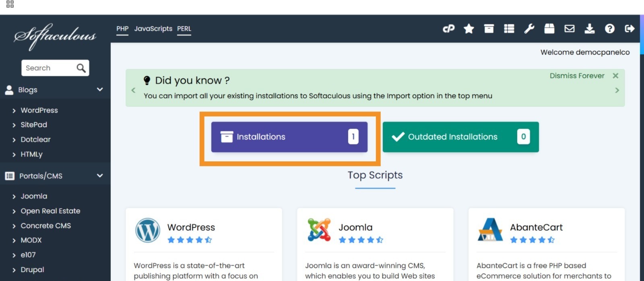The image size is (644, 281).
Task: Click the AbanteCart logo in Top Scripts
Action: pyautogui.click(x=490, y=229)
